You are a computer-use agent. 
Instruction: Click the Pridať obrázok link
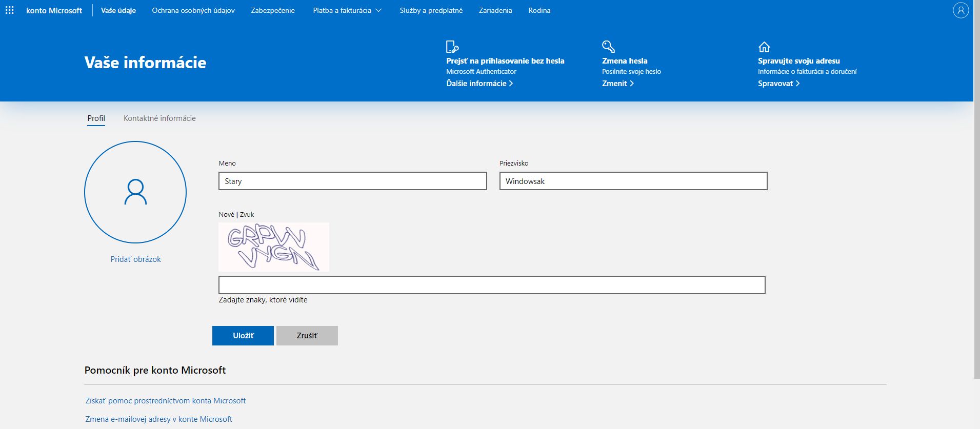(135, 259)
